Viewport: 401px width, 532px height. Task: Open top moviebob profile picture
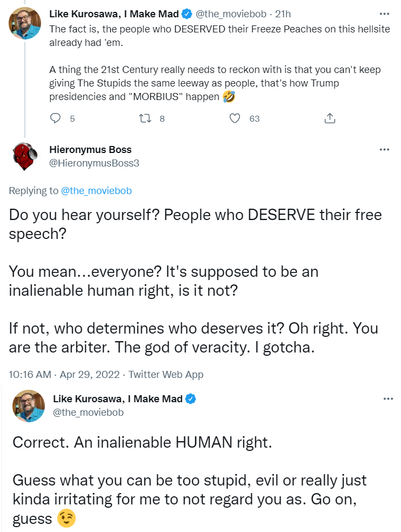[x=25, y=23]
